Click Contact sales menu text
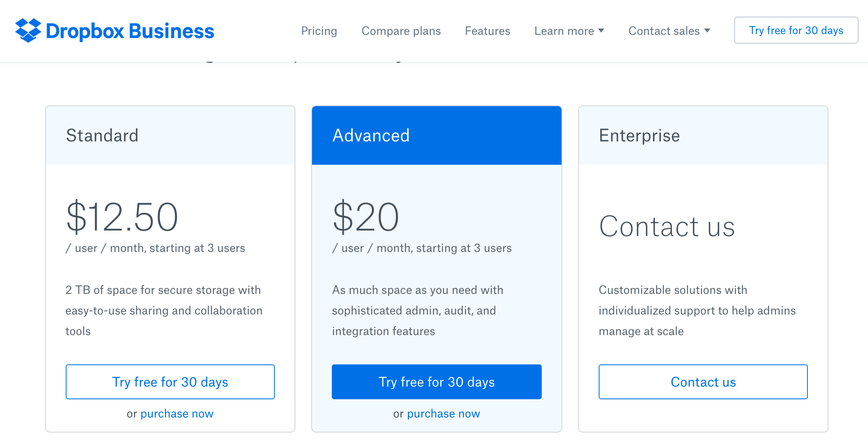Viewport: 868px width, 446px height. 664,31
